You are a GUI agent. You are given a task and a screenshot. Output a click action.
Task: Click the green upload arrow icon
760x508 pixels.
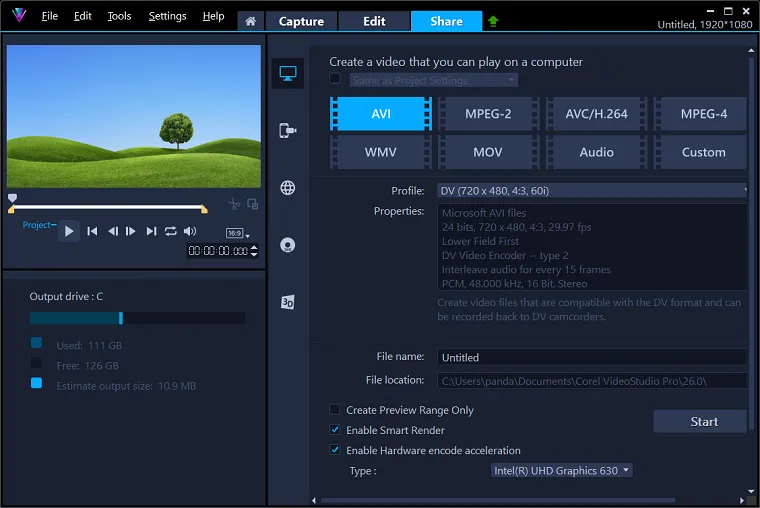[493, 21]
